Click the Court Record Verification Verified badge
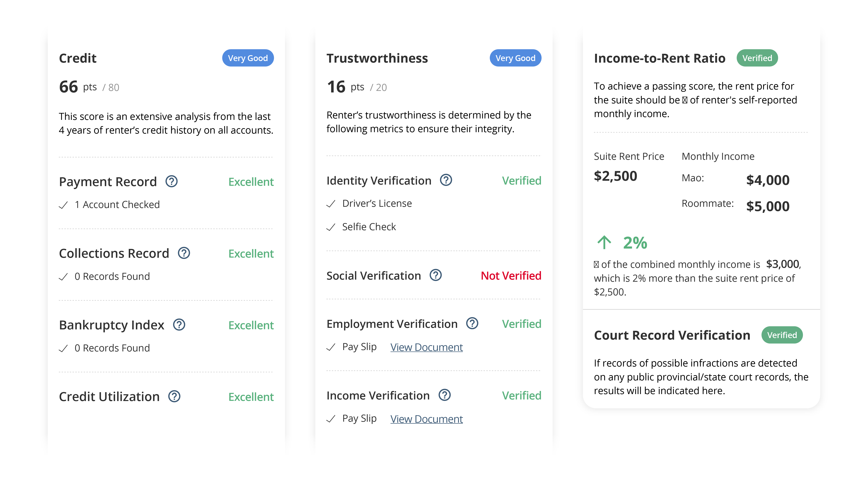This screenshot has height=477, width=868. [x=782, y=335]
